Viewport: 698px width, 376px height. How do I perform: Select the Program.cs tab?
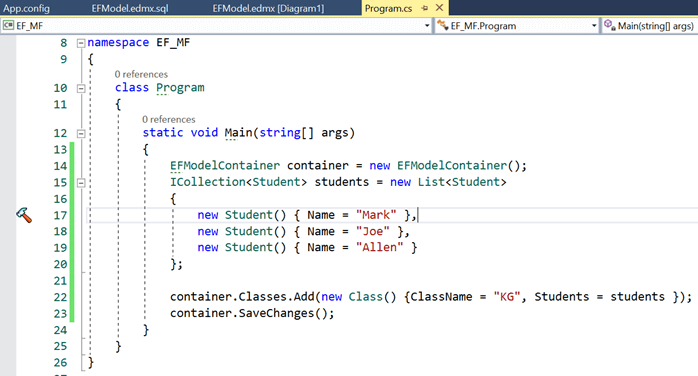click(x=388, y=8)
